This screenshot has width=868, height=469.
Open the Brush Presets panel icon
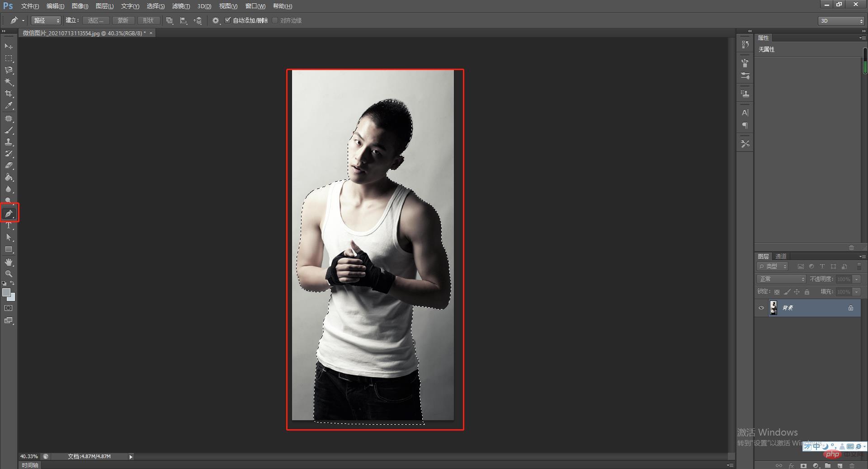[x=745, y=63]
